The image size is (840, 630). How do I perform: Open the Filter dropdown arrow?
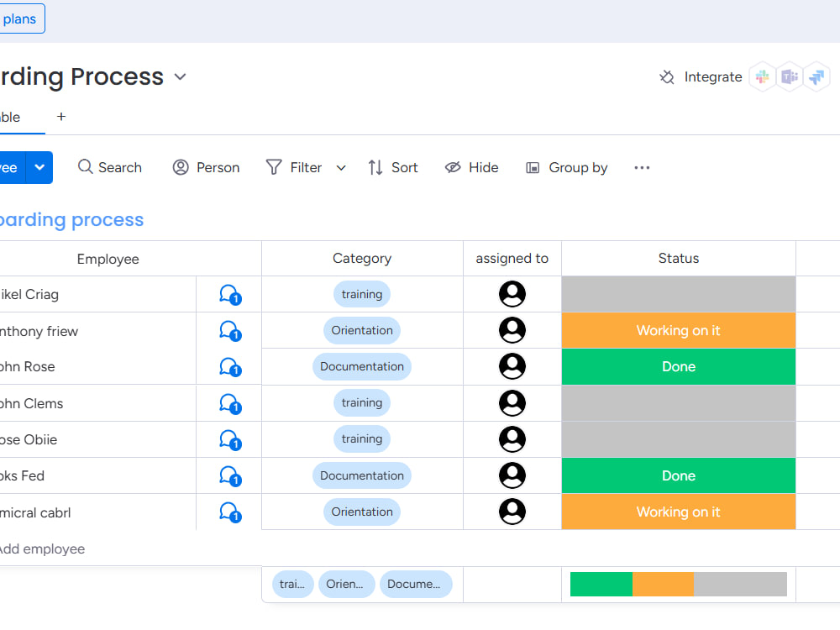pyautogui.click(x=341, y=168)
